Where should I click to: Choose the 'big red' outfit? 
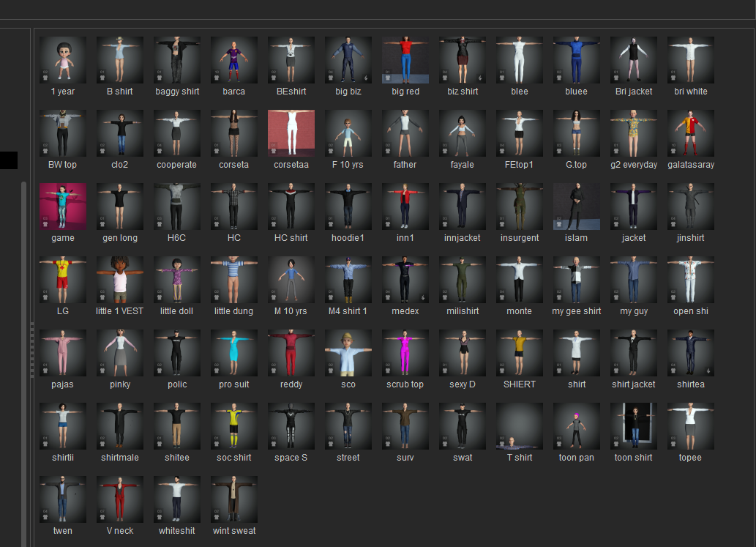tap(405, 60)
